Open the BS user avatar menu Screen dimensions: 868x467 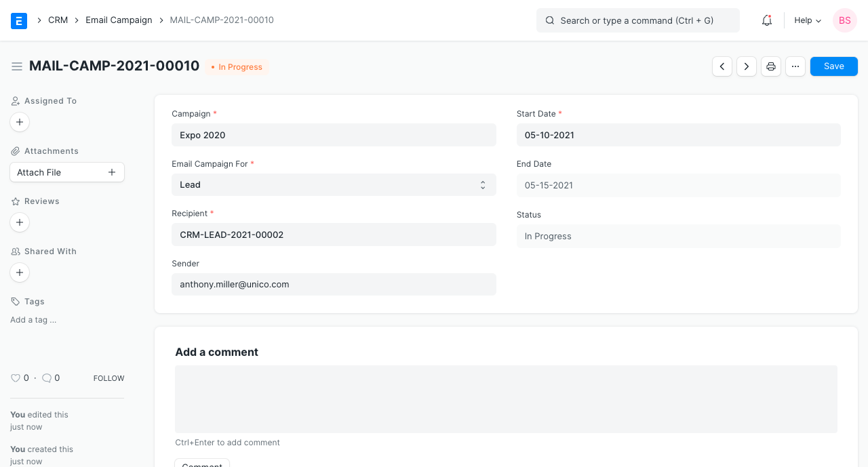point(844,20)
